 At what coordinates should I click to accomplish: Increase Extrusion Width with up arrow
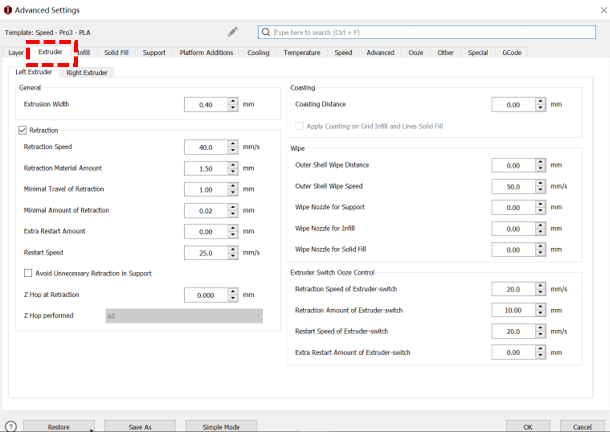[233, 100]
